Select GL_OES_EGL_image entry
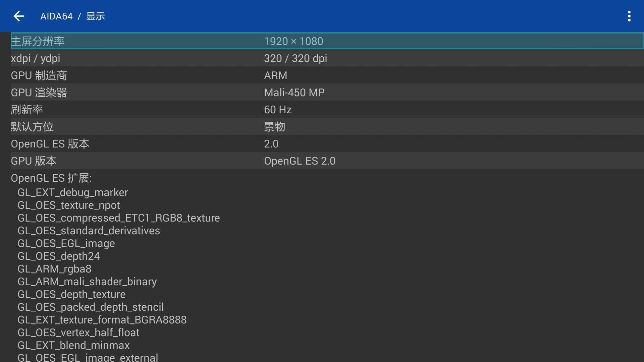 [66, 243]
